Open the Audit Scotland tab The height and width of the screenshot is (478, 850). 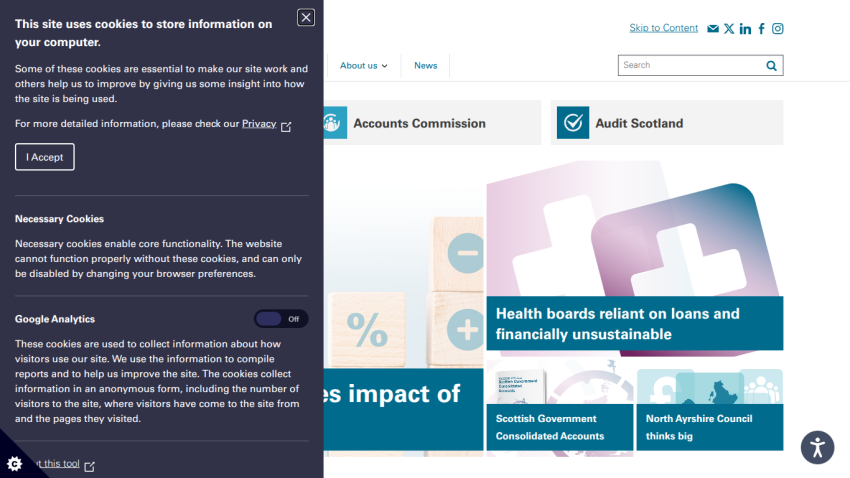tap(667, 122)
